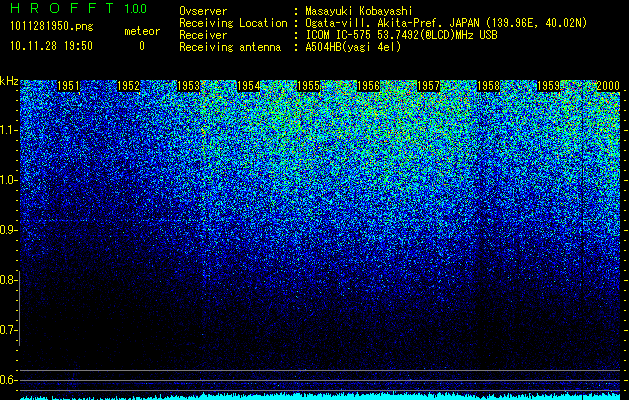The height and width of the screenshot is (400, 629).
Task: Click the ICOM IC-575 53.7492 MHz USB text
Action: (x=401, y=35)
